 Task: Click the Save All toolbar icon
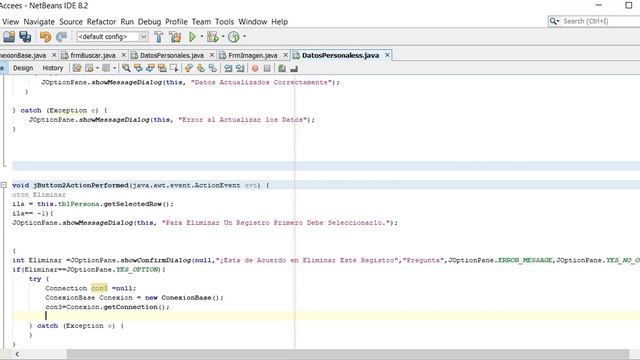[25, 37]
